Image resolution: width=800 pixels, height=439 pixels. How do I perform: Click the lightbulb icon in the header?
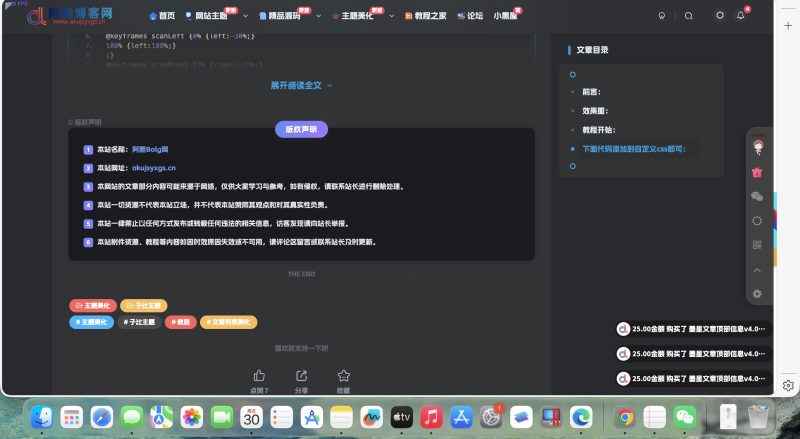point(662,16)
